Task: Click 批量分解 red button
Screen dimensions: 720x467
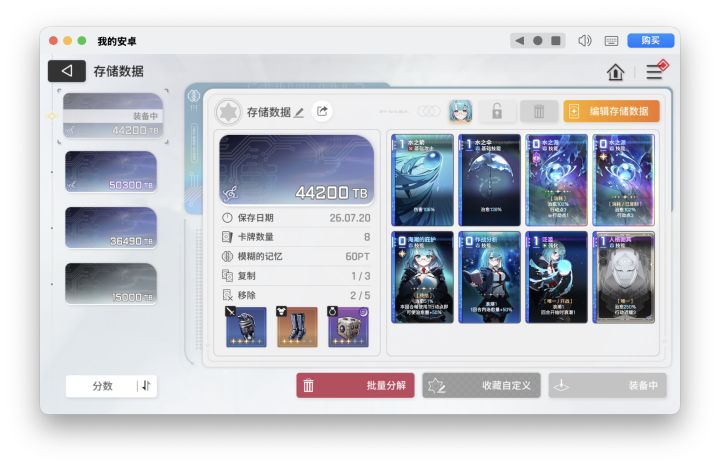Action: tap(355, 385)
